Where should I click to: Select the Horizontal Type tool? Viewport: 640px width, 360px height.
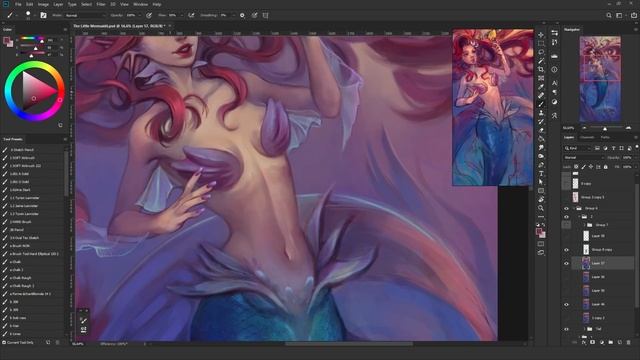(x=541, y=173)
